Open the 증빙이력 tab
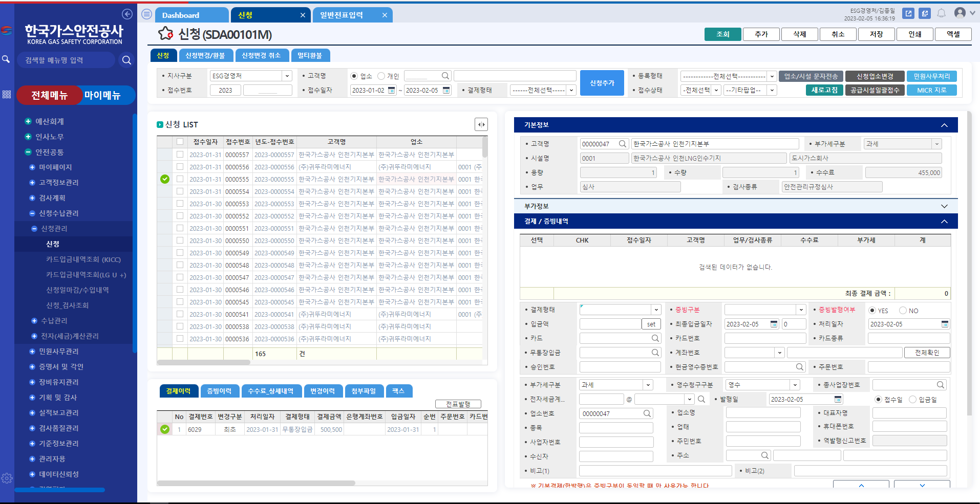Image resolution: width=980 pixels, height=504 pixels. (219, 391)
